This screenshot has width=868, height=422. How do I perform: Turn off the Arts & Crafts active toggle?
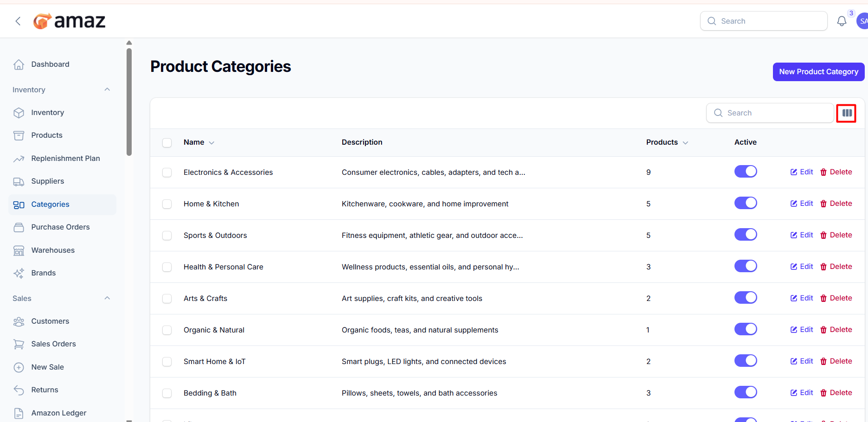pos(745,298)
